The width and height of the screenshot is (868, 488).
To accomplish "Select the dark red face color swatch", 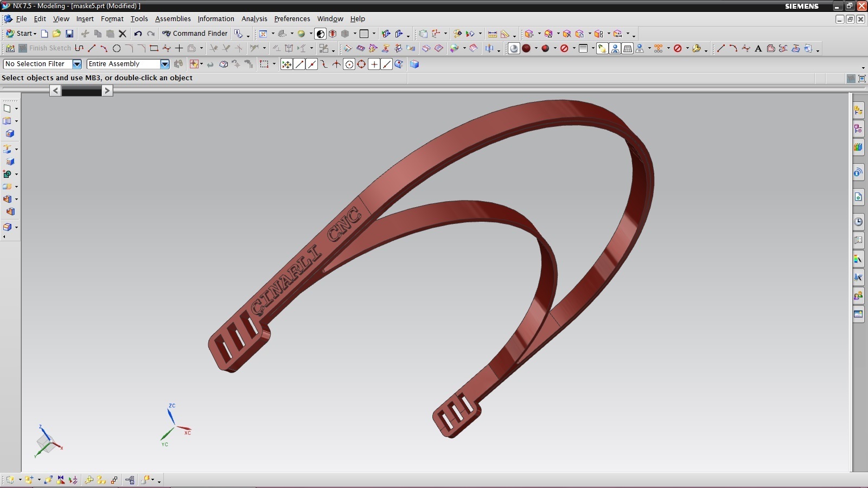I will 526,48.
